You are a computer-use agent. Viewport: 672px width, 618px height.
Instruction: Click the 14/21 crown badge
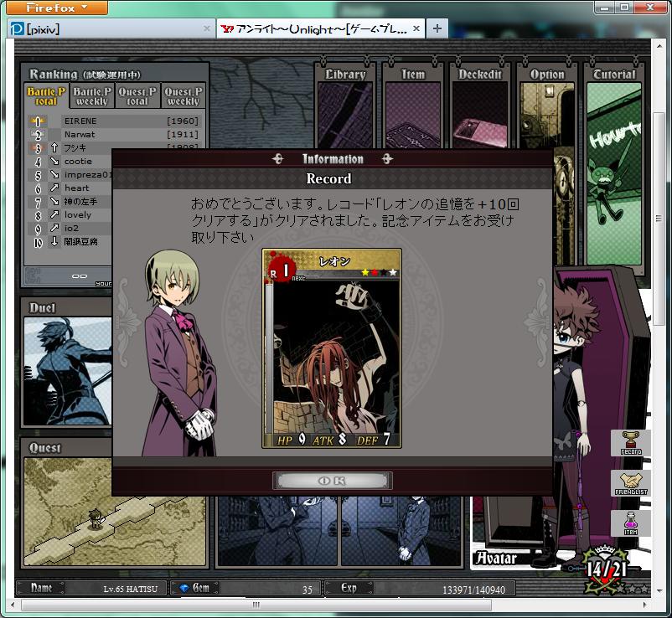[x=606, y=569]
